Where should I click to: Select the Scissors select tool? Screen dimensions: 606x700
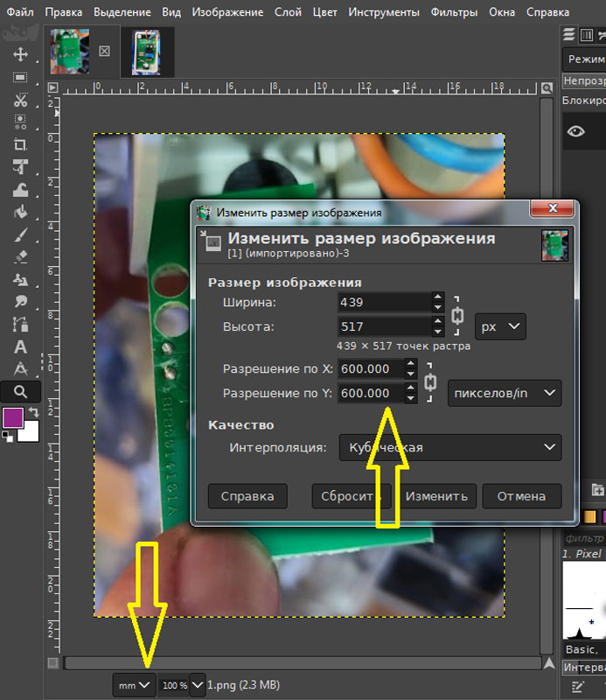(20, 100)
